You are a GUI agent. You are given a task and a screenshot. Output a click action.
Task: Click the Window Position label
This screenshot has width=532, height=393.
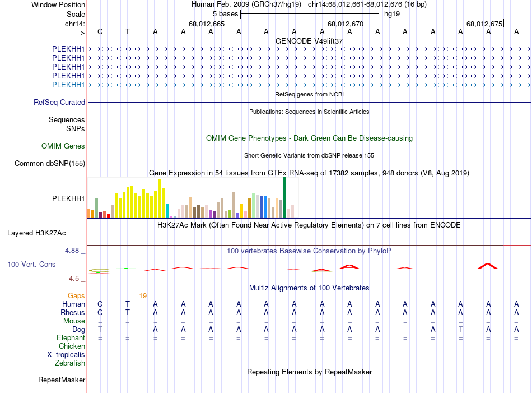pyautogui.click(x=58, y=4)
